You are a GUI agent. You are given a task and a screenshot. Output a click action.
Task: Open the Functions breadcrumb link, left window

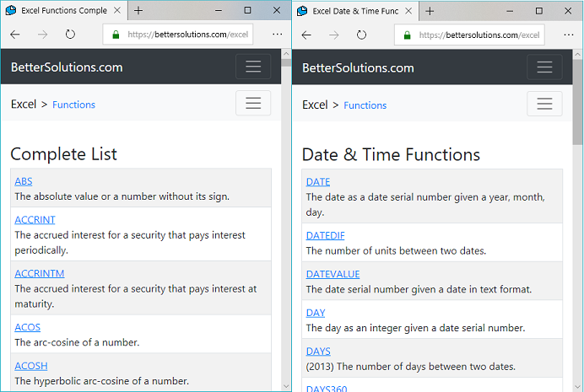point(73,105)
